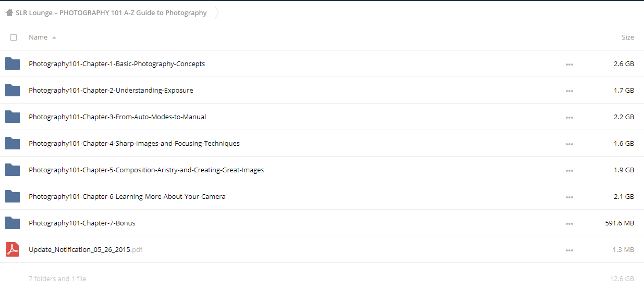Open Photography101-Chapter-5-Composition link
The image size is (644, 291).
tap(146, 170)
